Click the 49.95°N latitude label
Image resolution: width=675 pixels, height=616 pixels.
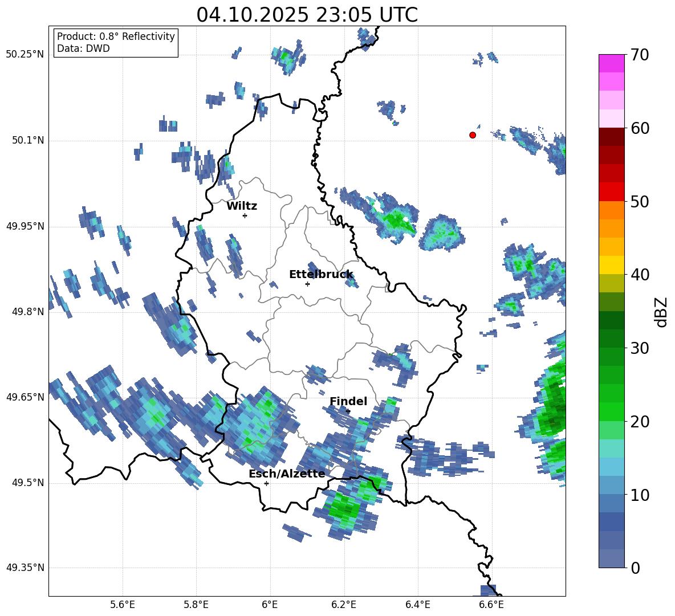coord(25,226)
